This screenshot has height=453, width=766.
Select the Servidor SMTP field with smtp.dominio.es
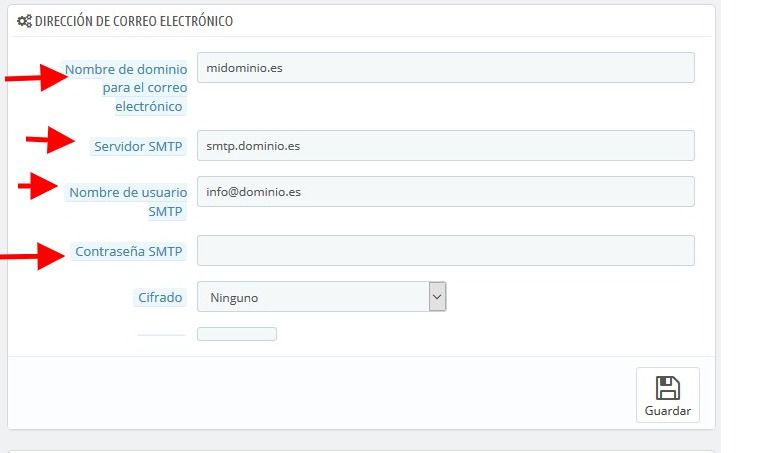point(446,146)
